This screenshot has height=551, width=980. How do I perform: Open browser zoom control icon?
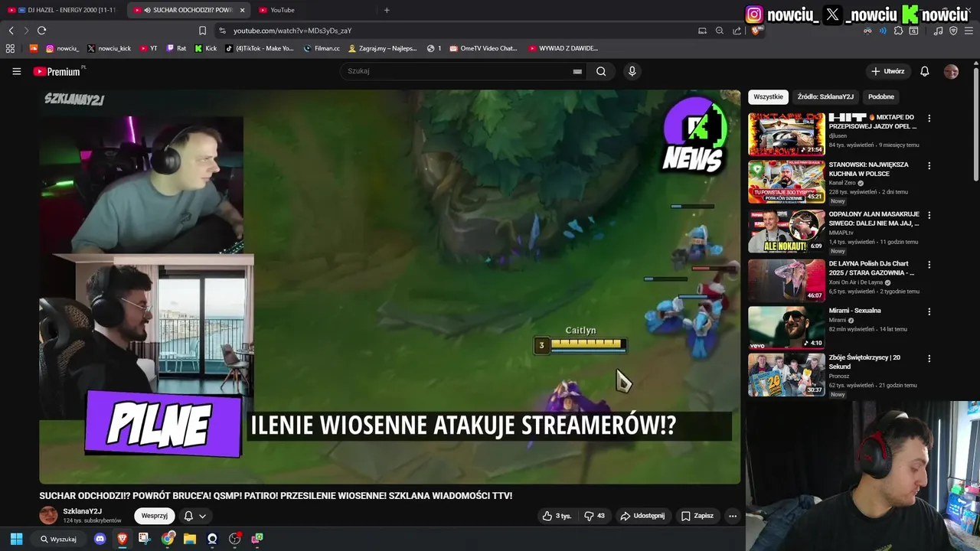point(720,31)
